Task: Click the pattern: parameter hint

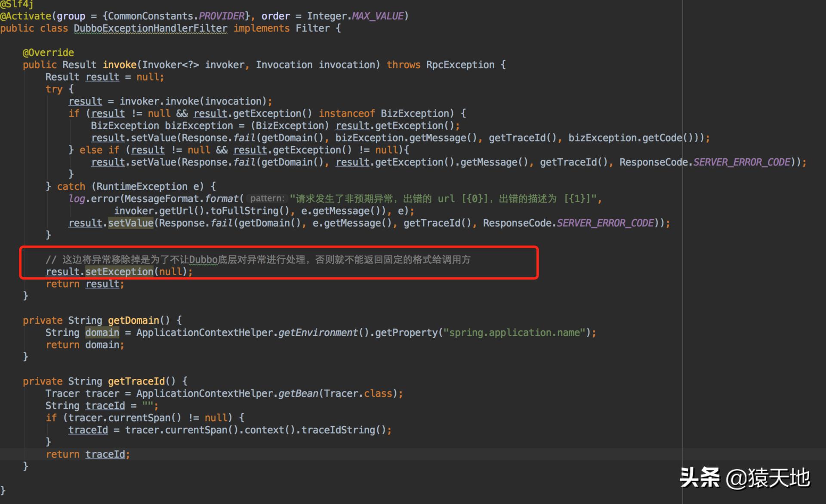Action: pos(267,199)
